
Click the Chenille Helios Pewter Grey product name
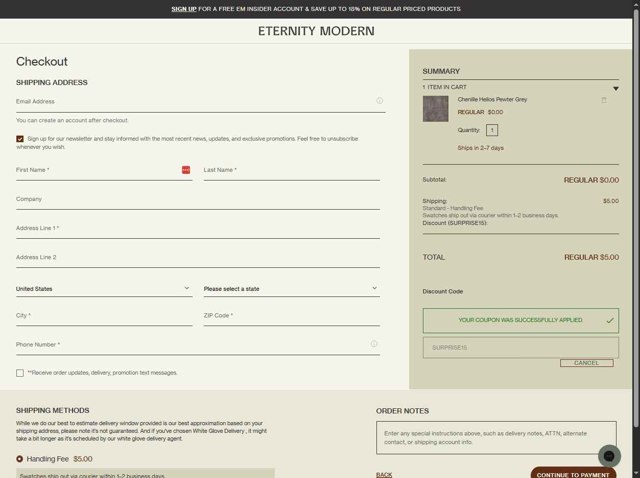492,99
